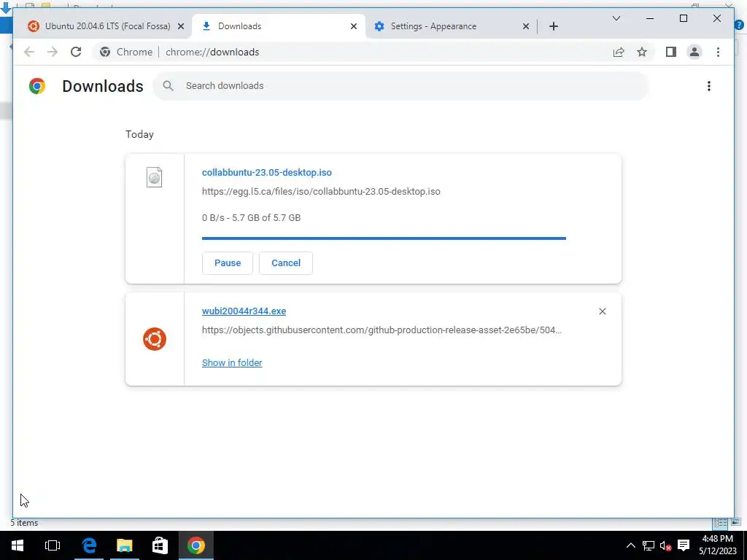
Task: Click the '5 items' status bar text
Action: (x=24, y=522)
